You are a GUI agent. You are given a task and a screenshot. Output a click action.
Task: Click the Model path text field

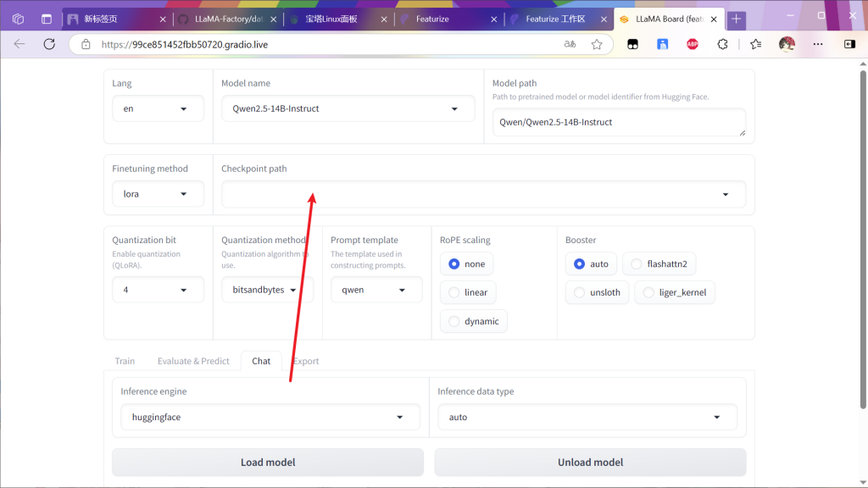tap(619, 122)
